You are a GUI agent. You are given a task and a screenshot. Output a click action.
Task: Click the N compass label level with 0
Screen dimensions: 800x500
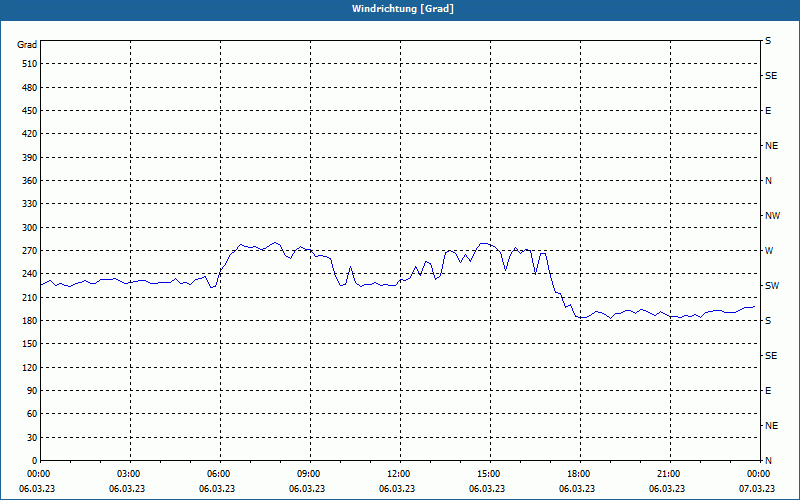click(768, 460)
